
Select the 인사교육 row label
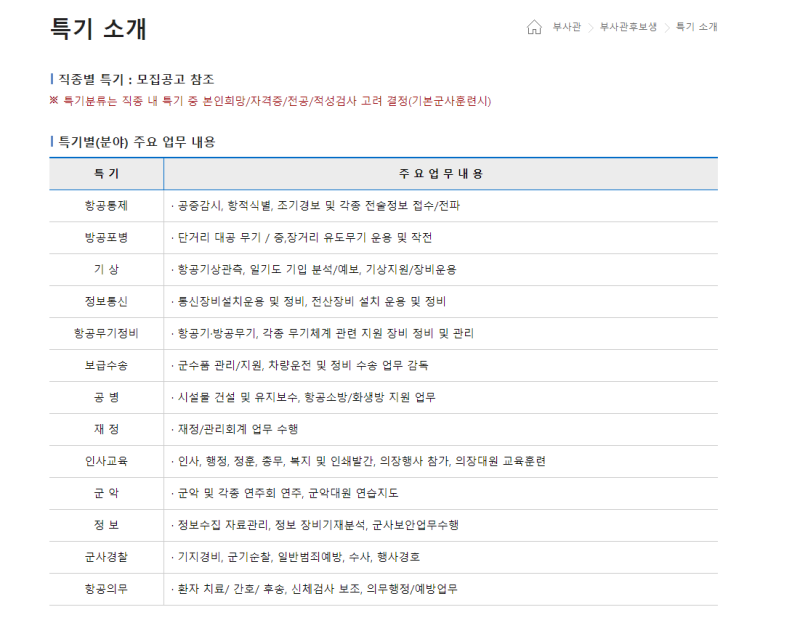(x=106, y=461)
